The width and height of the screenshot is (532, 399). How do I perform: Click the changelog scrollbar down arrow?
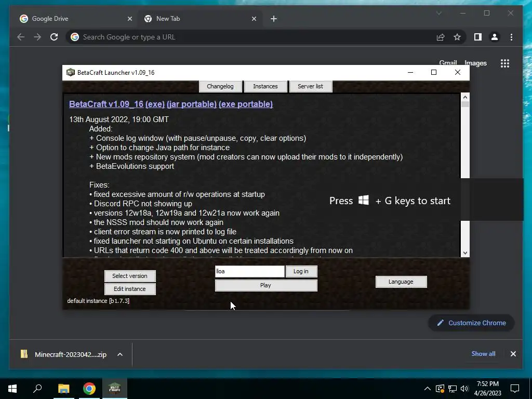[x=465, y=253]
